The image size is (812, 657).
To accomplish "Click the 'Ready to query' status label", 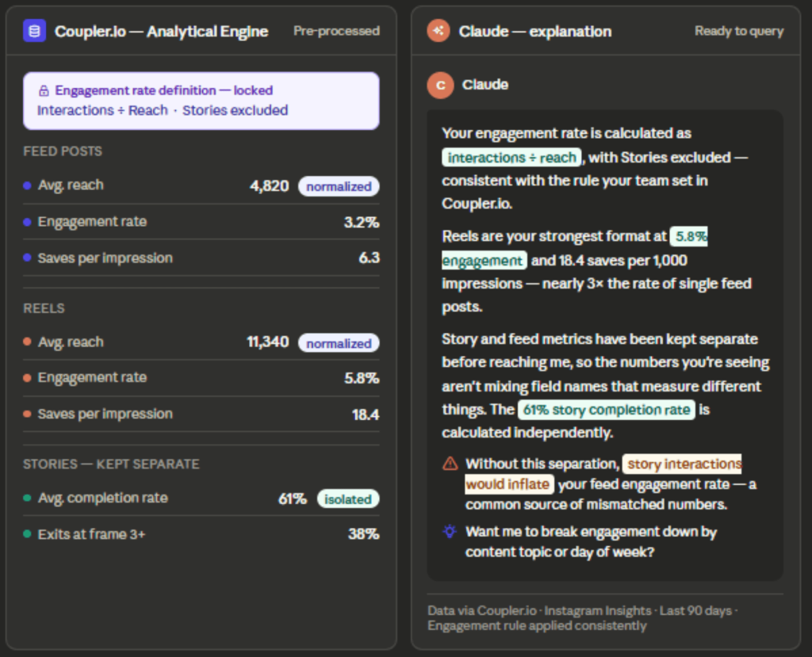I will [739, 31].
